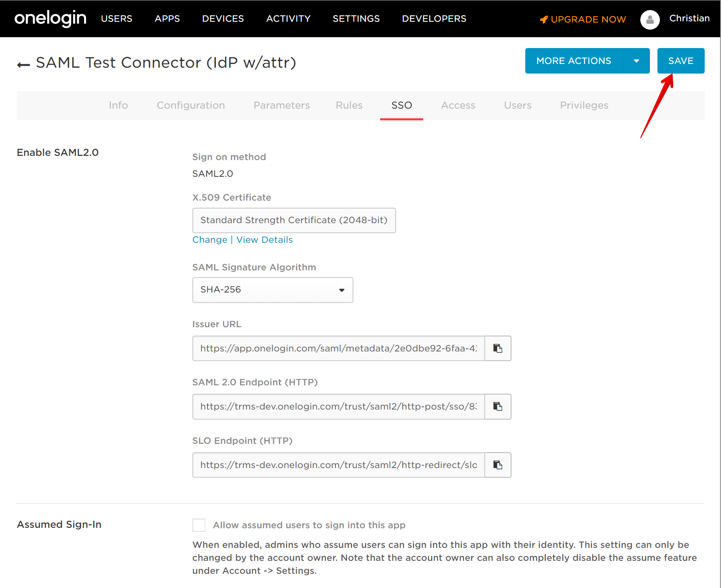The width and height of the screenshot is (721, 588).
Task: Click the rocket icon beside Upgrade Now
Action: (x=544, y=19)
